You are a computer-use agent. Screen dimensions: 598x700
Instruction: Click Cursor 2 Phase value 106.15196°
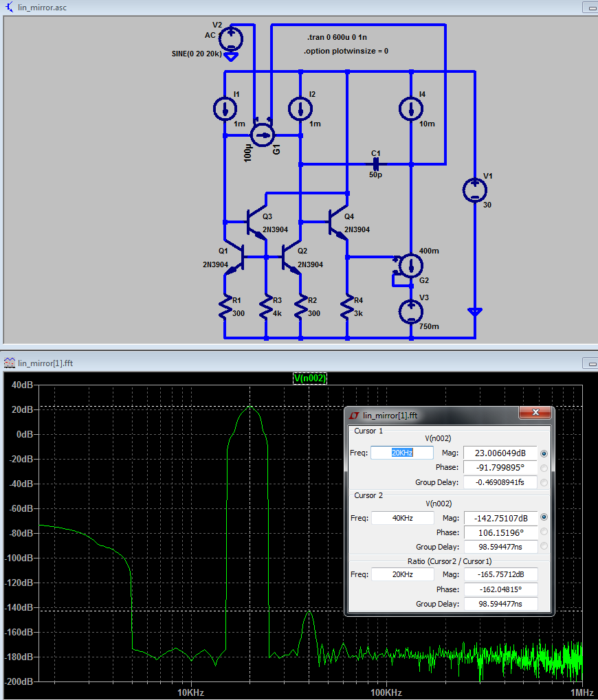click(x=500, y=532)
